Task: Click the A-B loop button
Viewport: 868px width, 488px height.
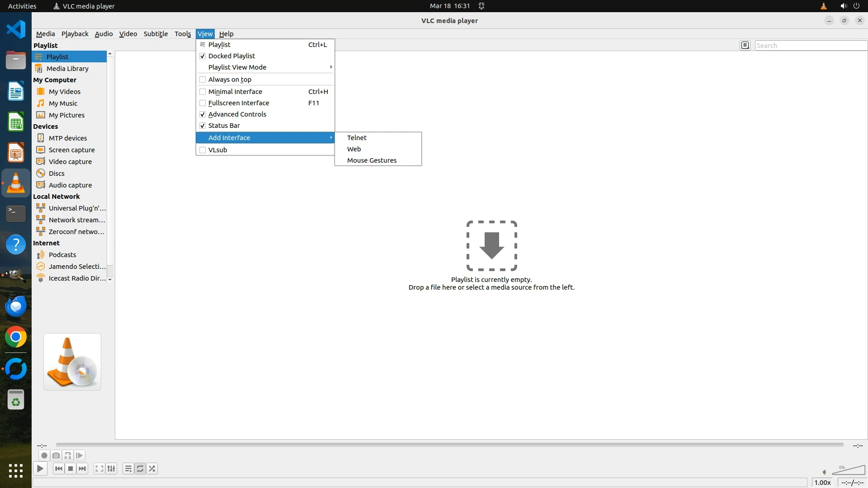Action: coord(68,455)
